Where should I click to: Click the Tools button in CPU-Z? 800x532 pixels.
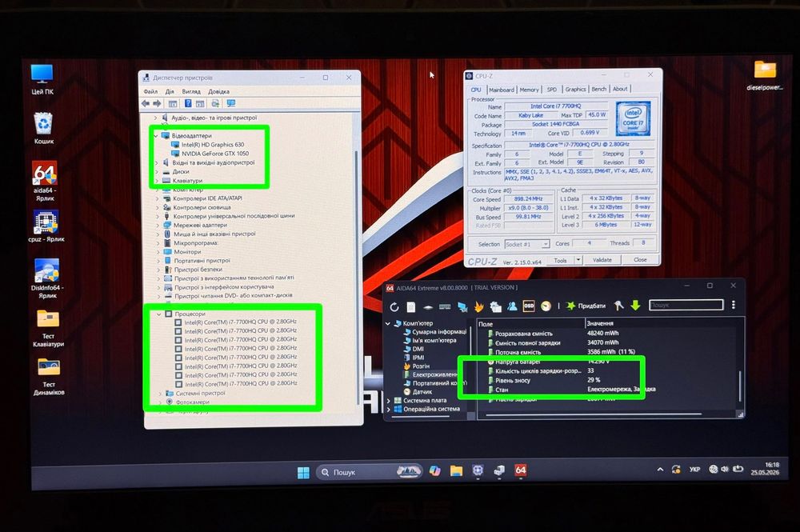coord(560,261)
